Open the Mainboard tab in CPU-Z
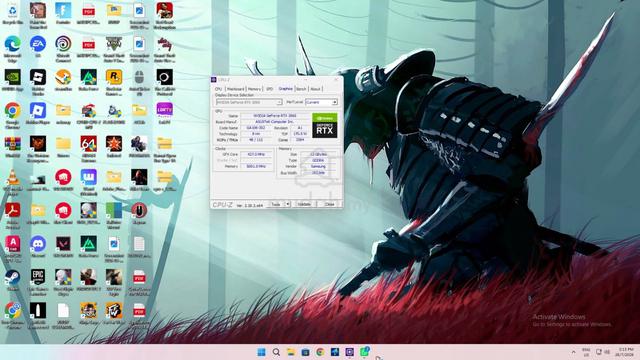Viewport: 640px width, 360px height. coord(236,89)
